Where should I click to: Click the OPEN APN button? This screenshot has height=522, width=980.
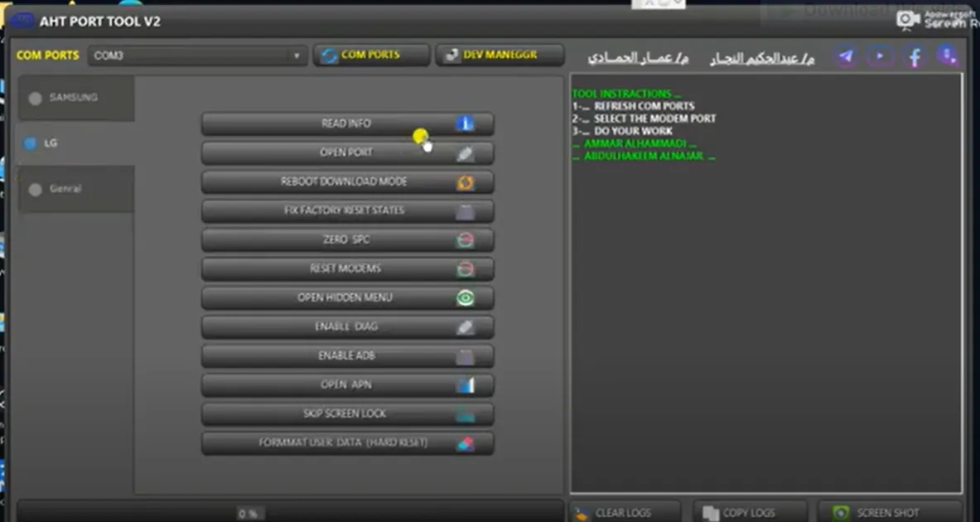(x=347, y=385)
